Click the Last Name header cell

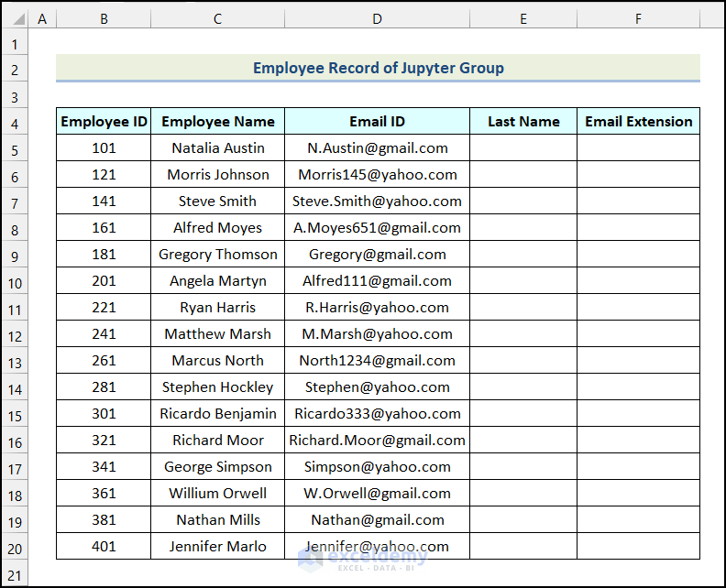[x=523, y=121]
